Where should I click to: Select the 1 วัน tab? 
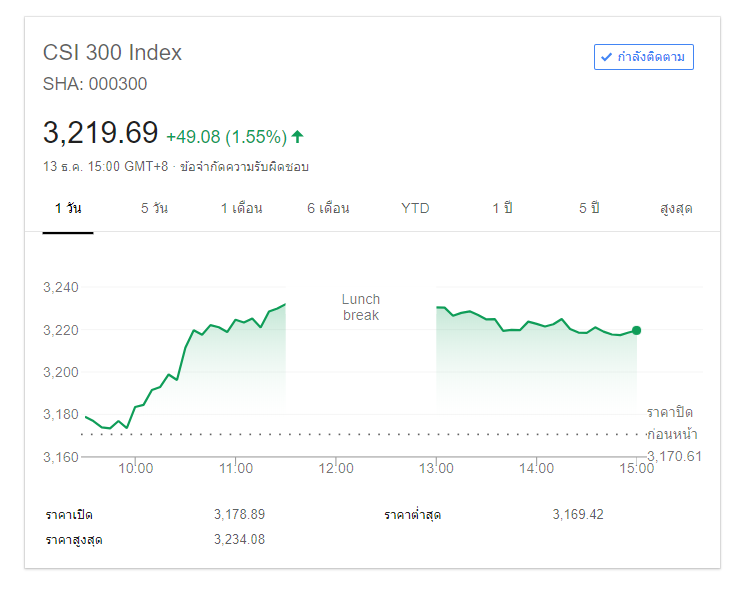coord(68,208)
